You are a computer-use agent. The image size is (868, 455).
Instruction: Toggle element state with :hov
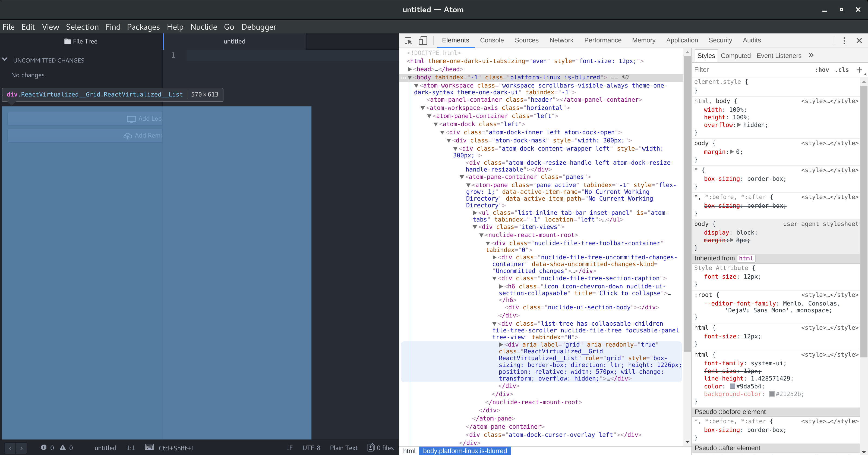[822, 70]
